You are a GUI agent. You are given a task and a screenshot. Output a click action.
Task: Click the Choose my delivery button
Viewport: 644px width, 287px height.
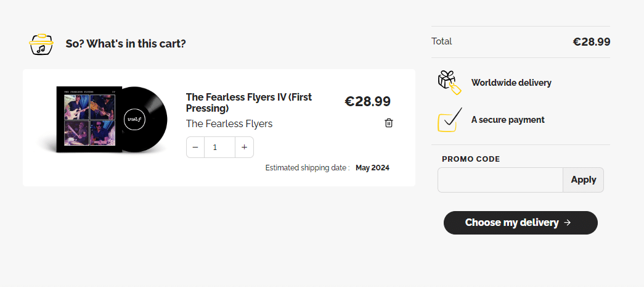(520, 223)
